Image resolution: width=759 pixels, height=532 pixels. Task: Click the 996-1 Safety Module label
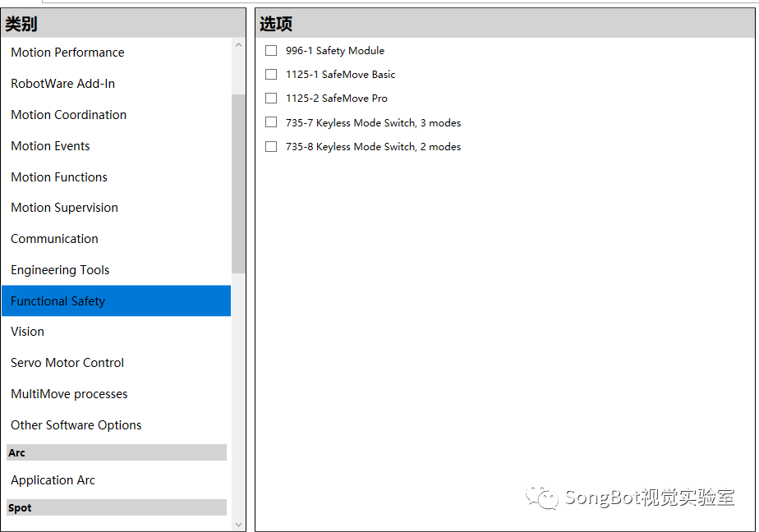pyautogui.click(x=335, y=50)
